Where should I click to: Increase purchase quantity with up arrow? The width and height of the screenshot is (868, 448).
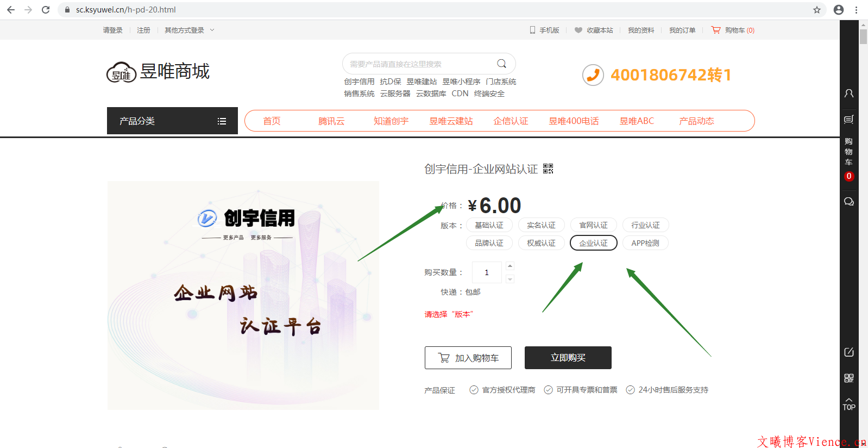point(510,266)
